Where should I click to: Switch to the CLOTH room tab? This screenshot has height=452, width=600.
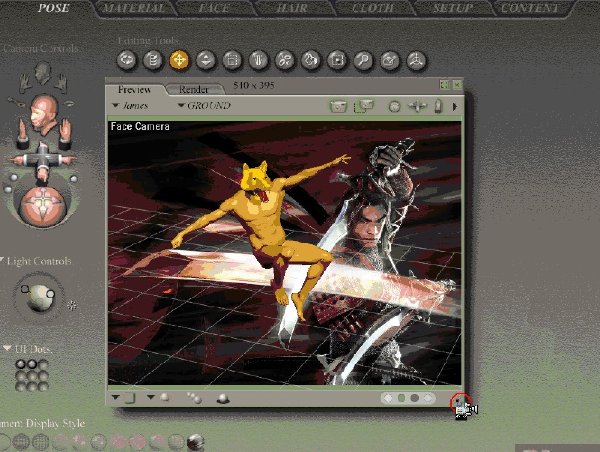coord(373,8)
